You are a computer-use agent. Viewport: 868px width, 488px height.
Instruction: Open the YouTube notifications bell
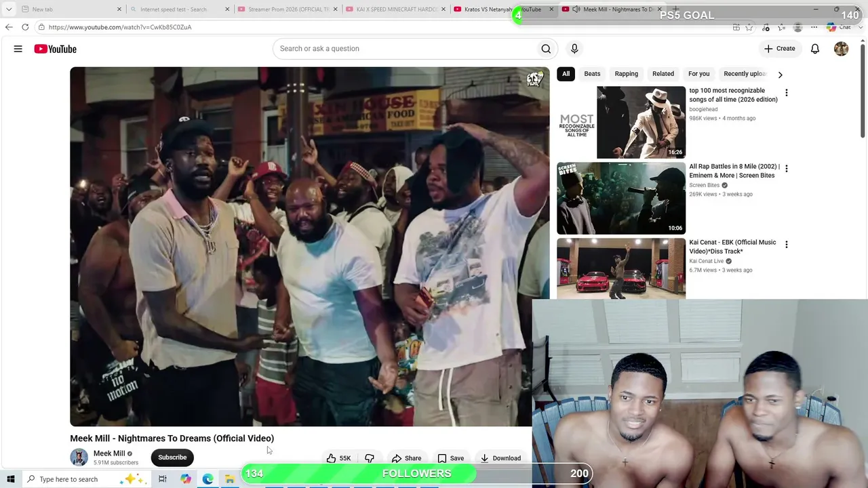(815, 49)
